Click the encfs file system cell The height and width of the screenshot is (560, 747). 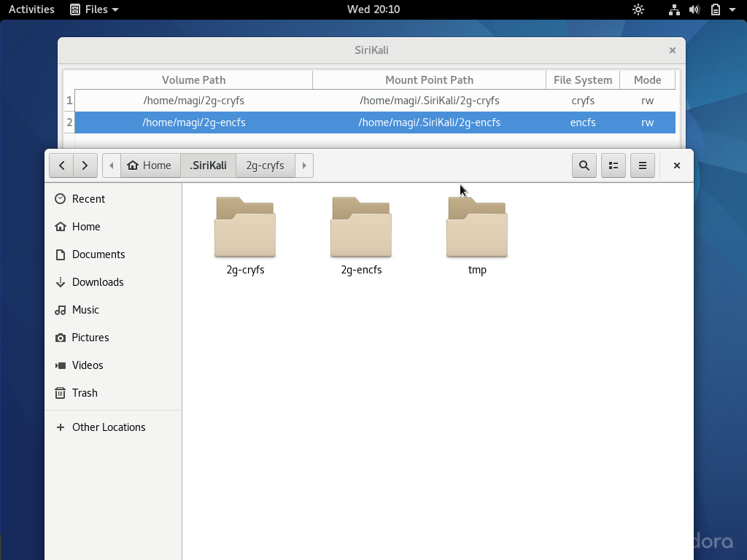click(583, 122)
